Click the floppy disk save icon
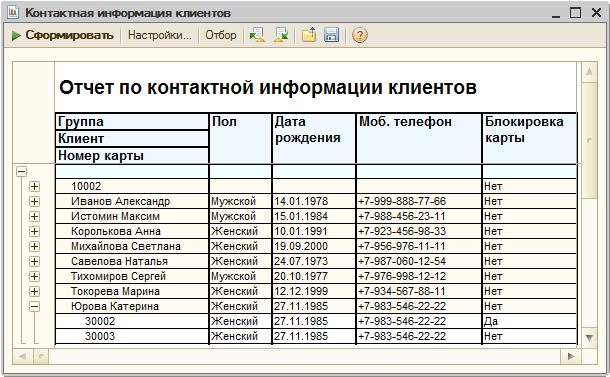The width and height of the screenshot is (610, 377). coord(331,35)
